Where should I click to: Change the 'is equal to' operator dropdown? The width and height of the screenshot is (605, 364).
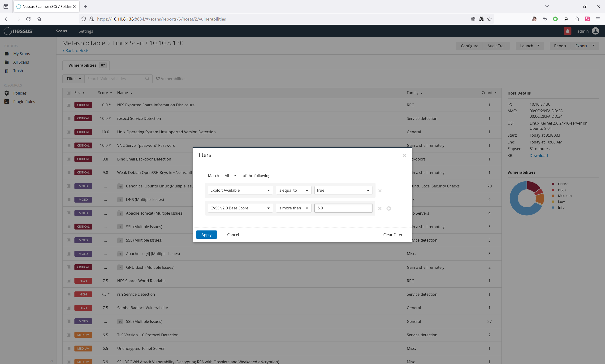point(294,190)
